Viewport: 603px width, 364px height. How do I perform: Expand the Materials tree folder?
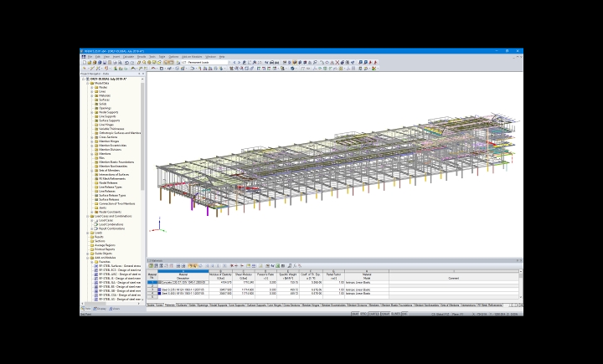tap(92, 95)
